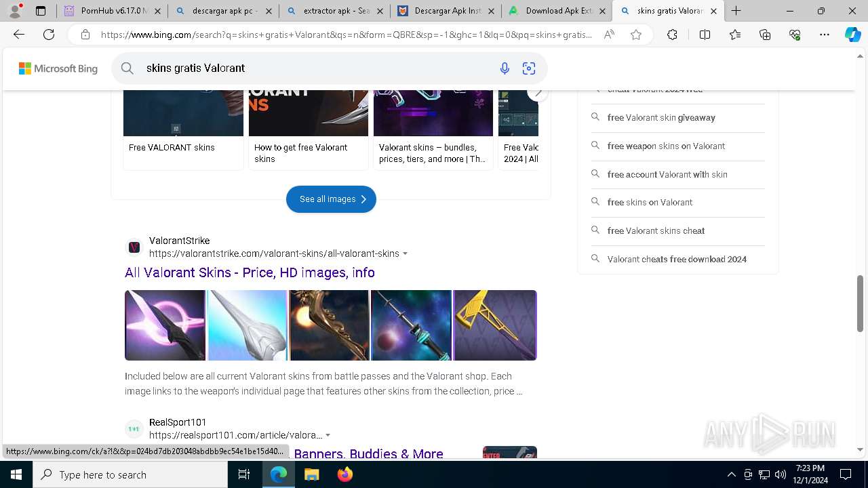Open the RealSport101 article URL
This screenshot has height=488, width=868.
point(235,435)
